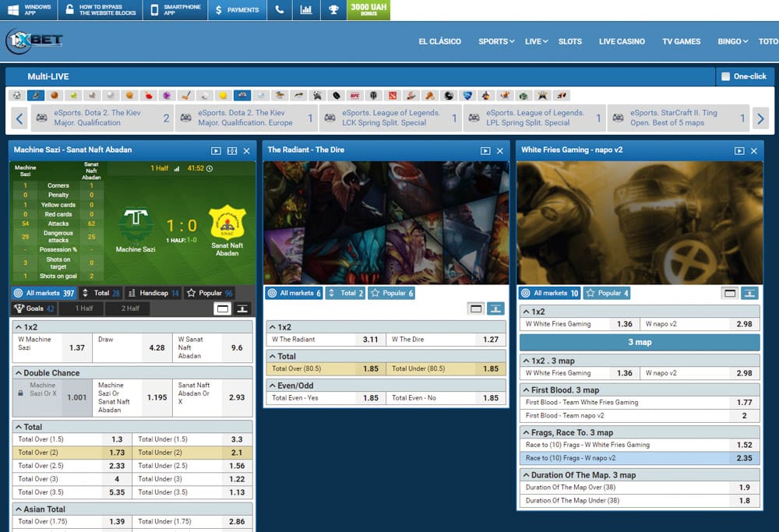Select the red table tennis paddle icon
Image resolution: width=779 pixels, height=532 pixels.
(148, 95)
